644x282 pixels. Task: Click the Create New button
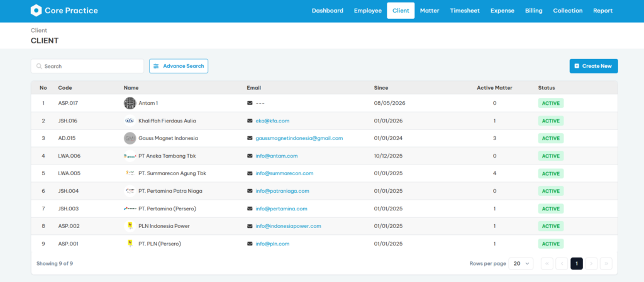point(594,66)
